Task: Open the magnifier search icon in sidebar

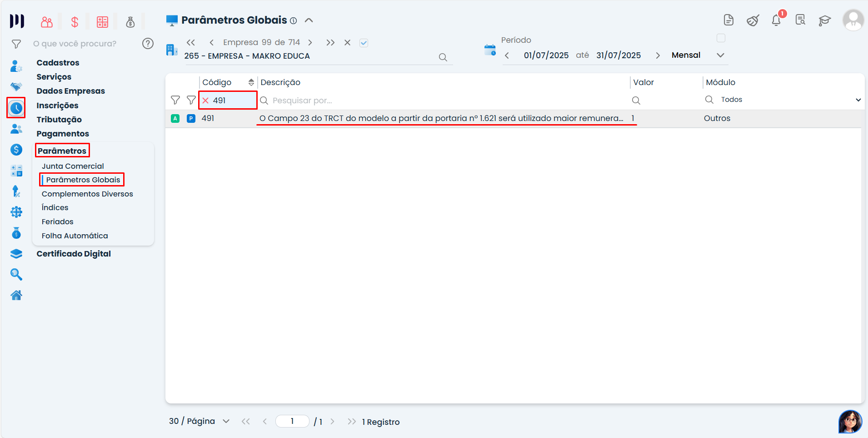Action: [x=16, y=274]
